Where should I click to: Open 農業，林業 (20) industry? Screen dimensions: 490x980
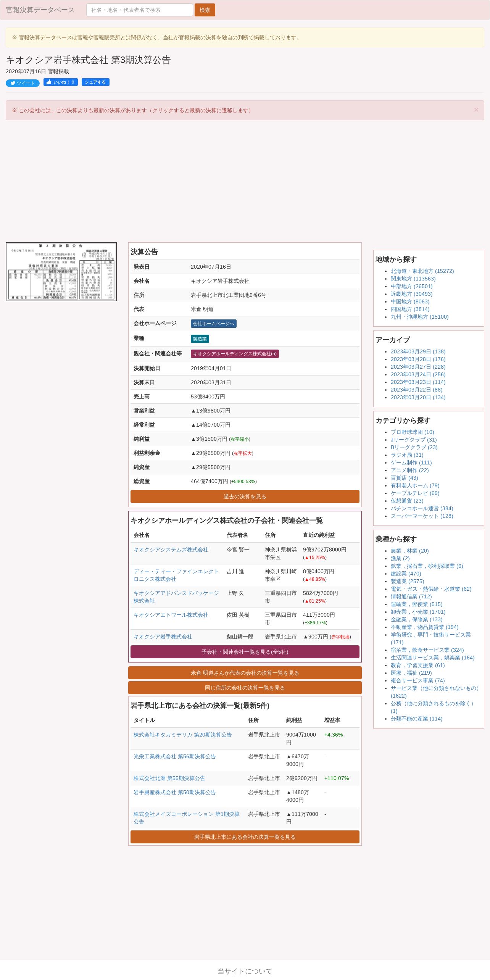(409, 551)
